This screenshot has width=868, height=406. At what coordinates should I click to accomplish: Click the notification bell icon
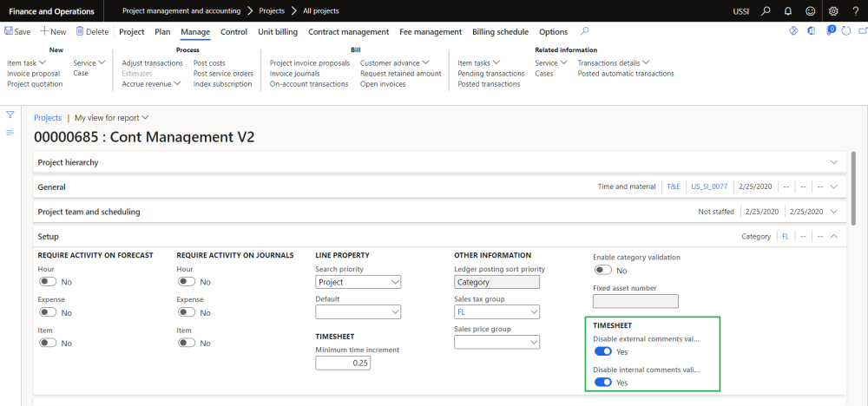click(787, 11)
